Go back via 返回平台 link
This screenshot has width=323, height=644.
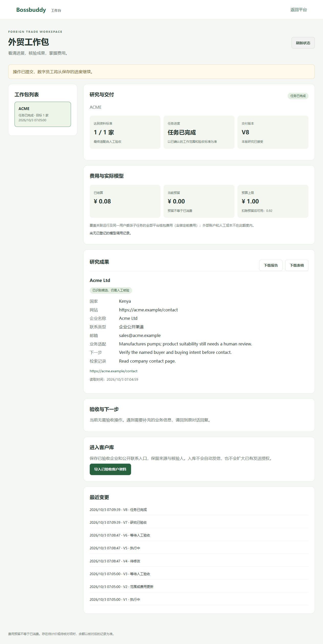(298, 10)
